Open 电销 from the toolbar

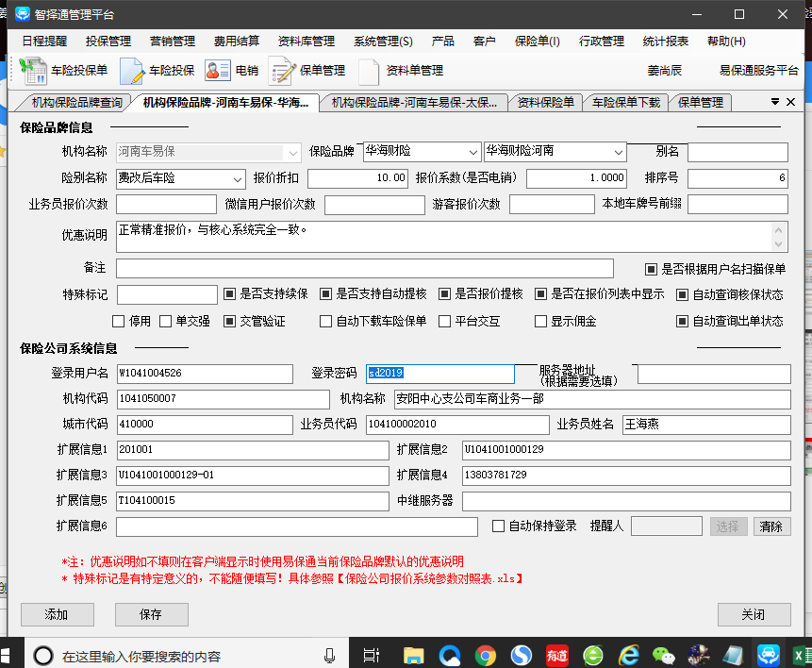[232, 71]
